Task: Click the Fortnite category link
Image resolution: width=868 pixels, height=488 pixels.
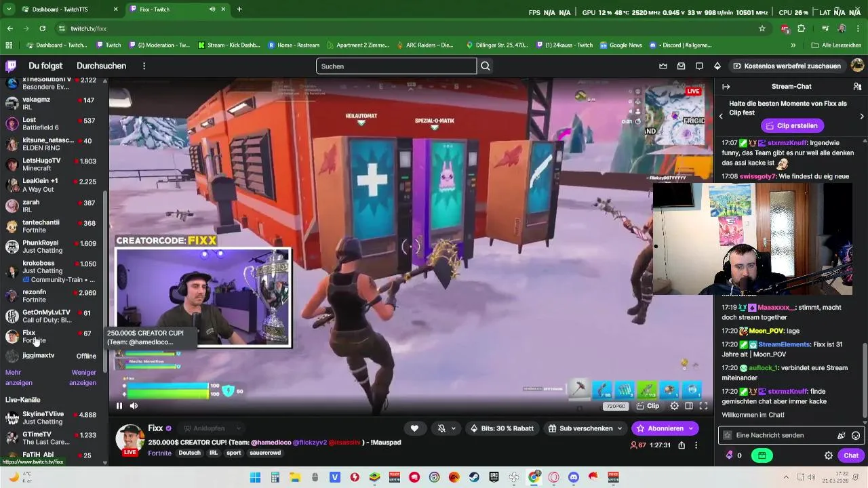Action: (x=159, y=453)
